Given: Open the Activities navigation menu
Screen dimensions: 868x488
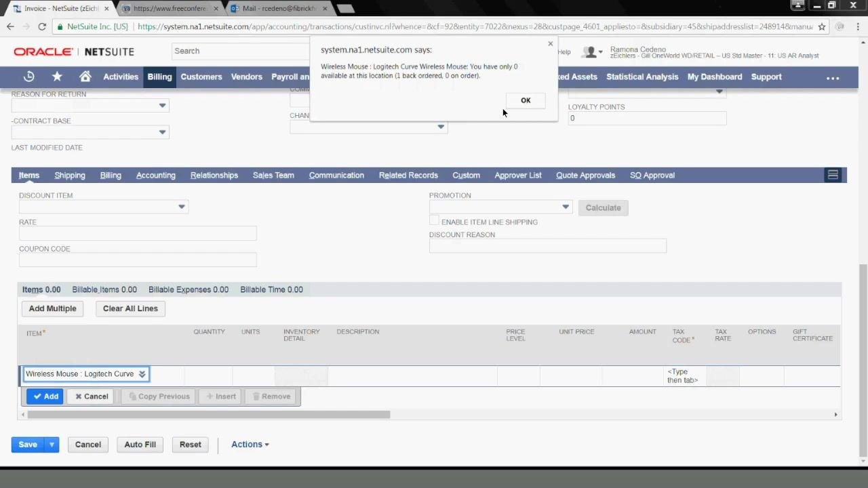Looking at the screenshot, I should [x=121, y=77].
